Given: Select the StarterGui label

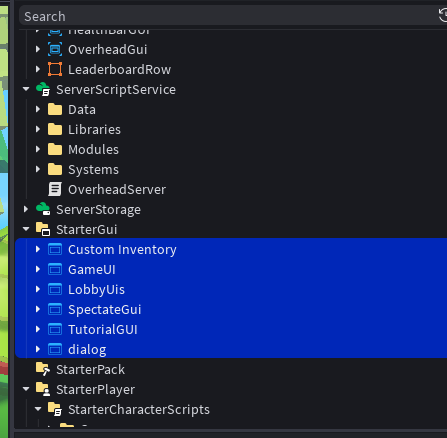Looking at the screenshot, I should [86, 230].
